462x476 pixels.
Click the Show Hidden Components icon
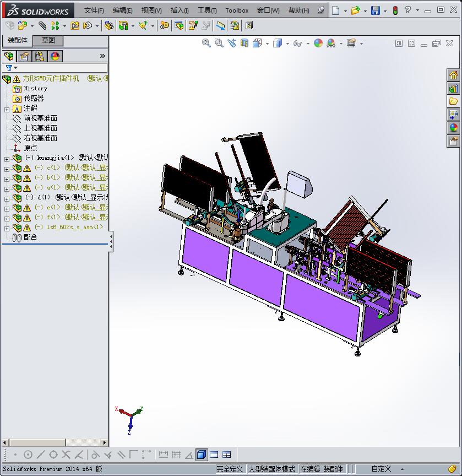click(x=109, y=25)
